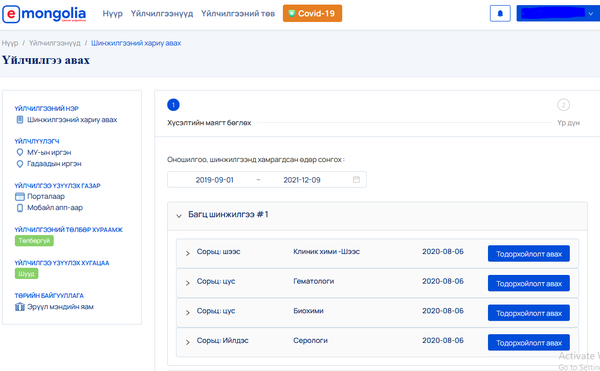This screenshot has width=600, height=371.
Task: Click the notification bell icon
Action: [500, 13]
